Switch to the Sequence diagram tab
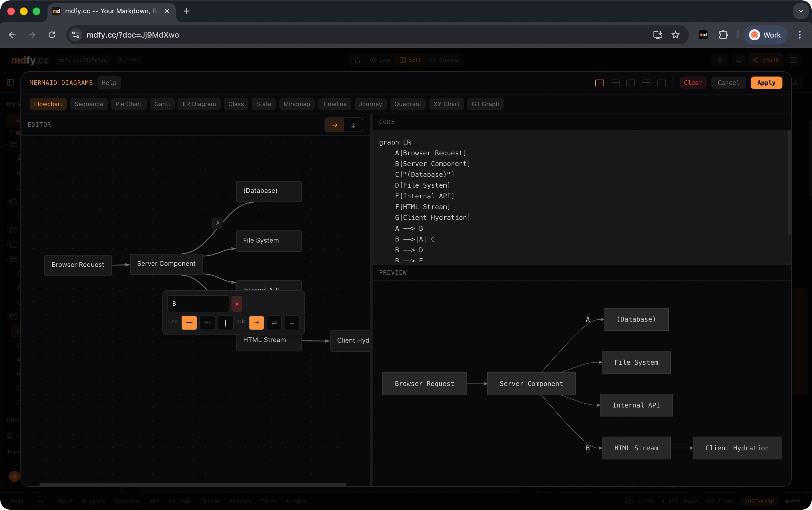The image size is (812, 510). click(89, 104)
